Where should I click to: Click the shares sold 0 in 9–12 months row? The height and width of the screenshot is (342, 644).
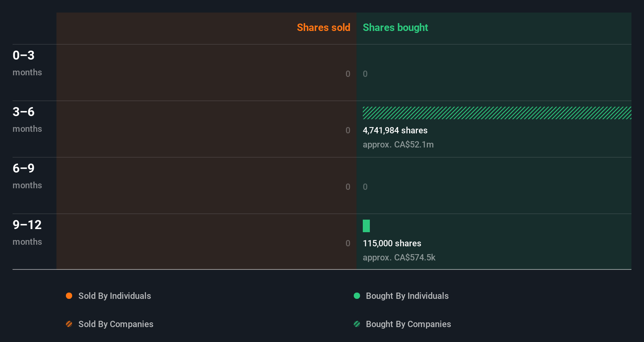coord(348,243)
